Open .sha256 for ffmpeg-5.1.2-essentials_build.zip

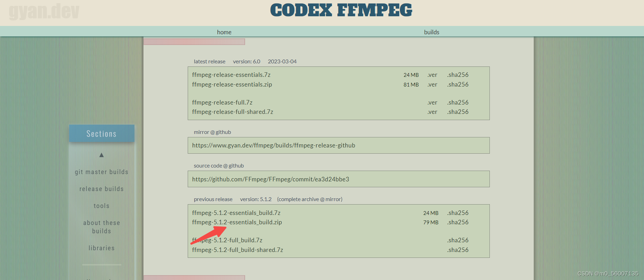pyautogui.click(x=458, y=222)
